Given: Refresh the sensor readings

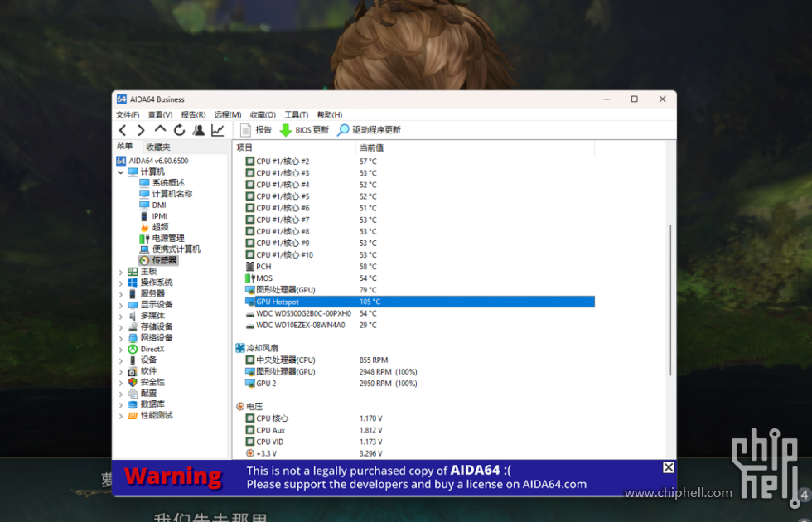Looking at the screenshot, I should pos(179,131).
